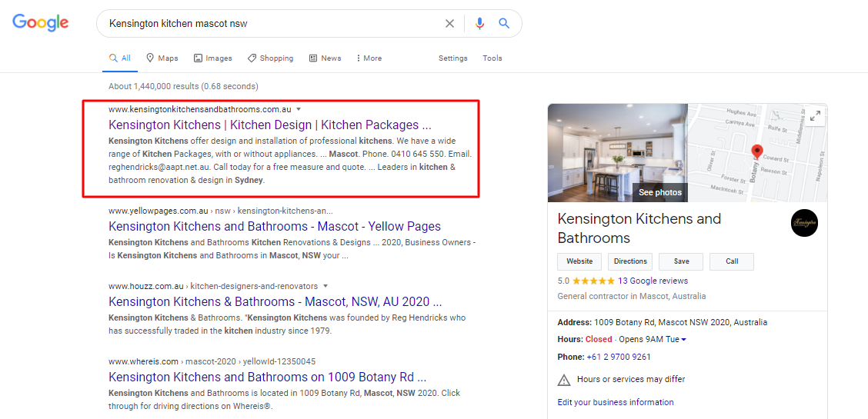Screen dimensions: 868x419
Task: Click inside the search text field
Action: [x=269, y=24]
